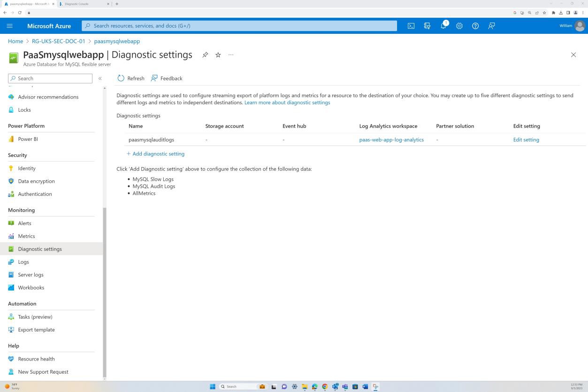Open the Azure portal hamburger menu
Screen dimensions: 588x392
[9, 26]
